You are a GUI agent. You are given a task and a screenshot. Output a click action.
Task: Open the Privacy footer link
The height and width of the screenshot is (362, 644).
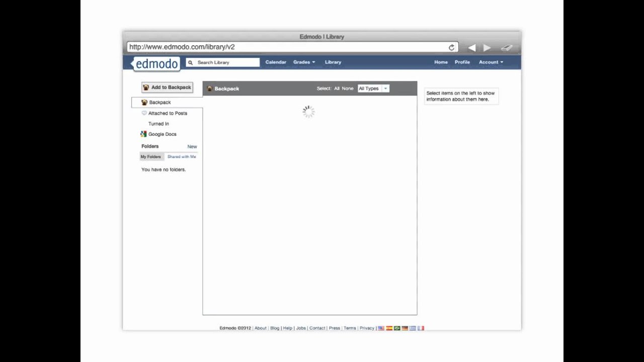point(367,328)
